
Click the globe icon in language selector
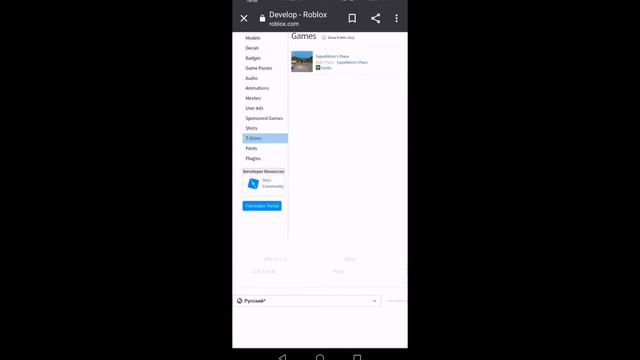point(240,301)
